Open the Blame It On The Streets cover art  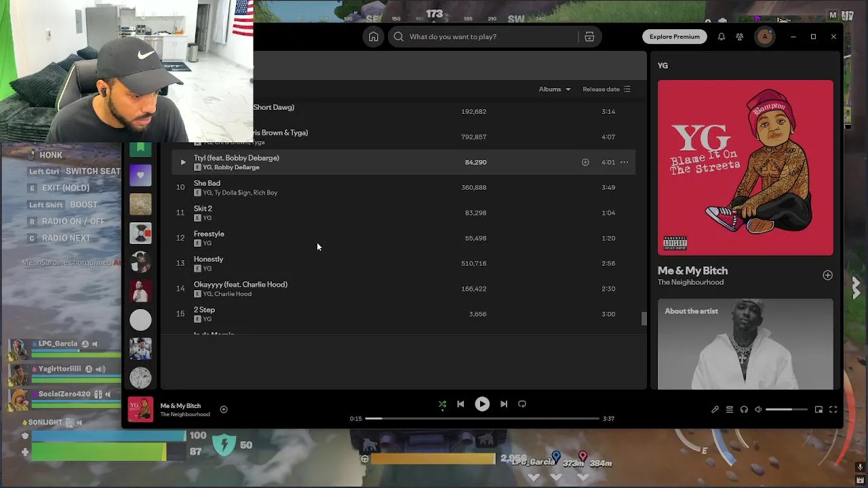(745, 167)
